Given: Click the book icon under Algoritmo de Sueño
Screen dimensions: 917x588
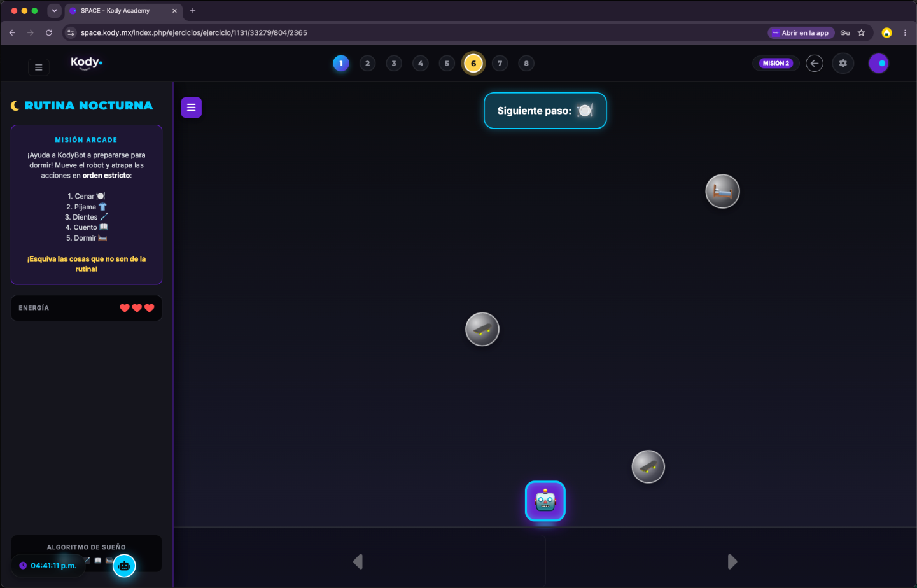Looking at the screenshot, I should tap(98, 561).
